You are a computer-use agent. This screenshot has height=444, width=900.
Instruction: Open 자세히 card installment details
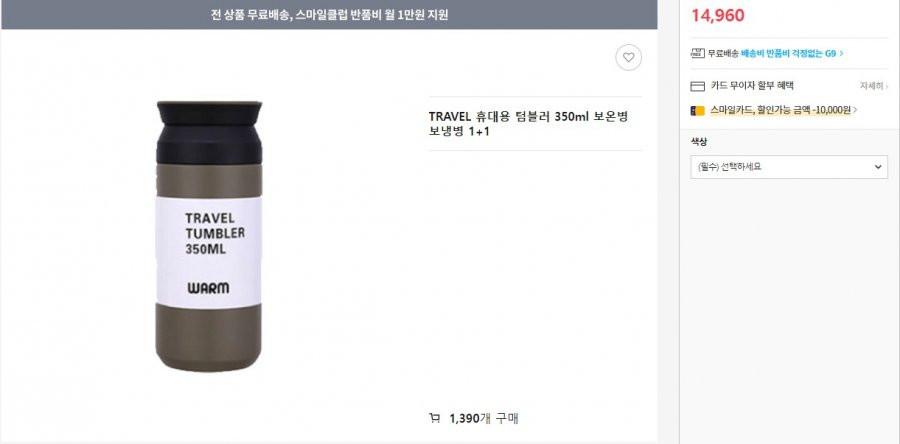pos(871,87)
